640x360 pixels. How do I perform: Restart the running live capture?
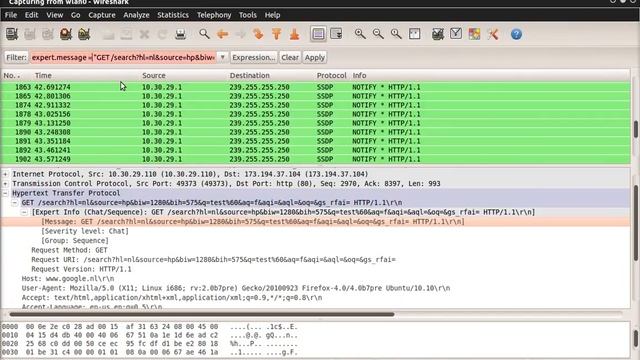point(84,34)
